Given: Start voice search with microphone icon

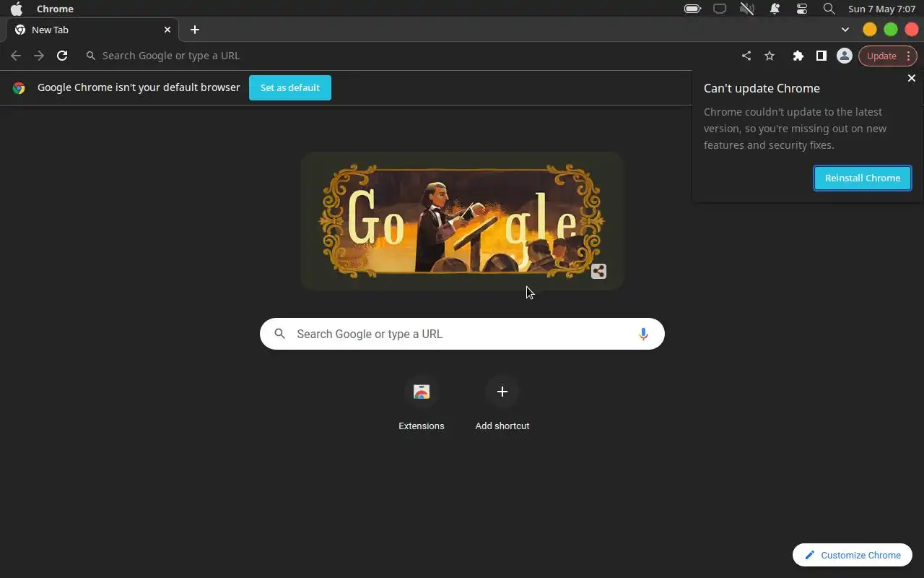Looking at the screenshot, I should pyautogui.click(x=643, y=334).
